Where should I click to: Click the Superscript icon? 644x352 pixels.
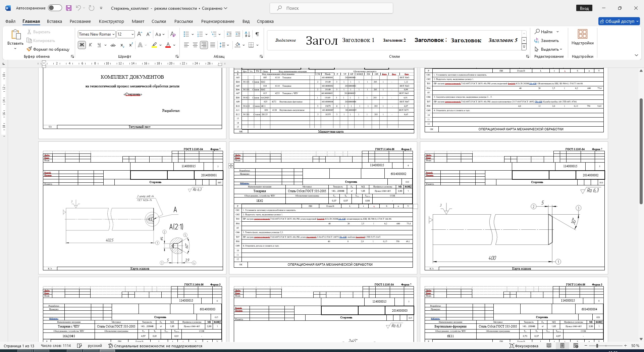[131, 45]
